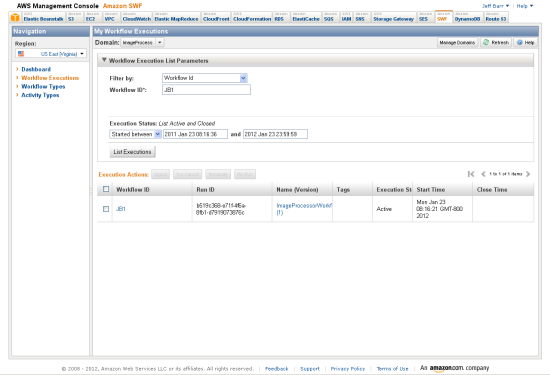Open the CloudWatch service tab
Screen dimensions: 550x375
click(136, 17)
